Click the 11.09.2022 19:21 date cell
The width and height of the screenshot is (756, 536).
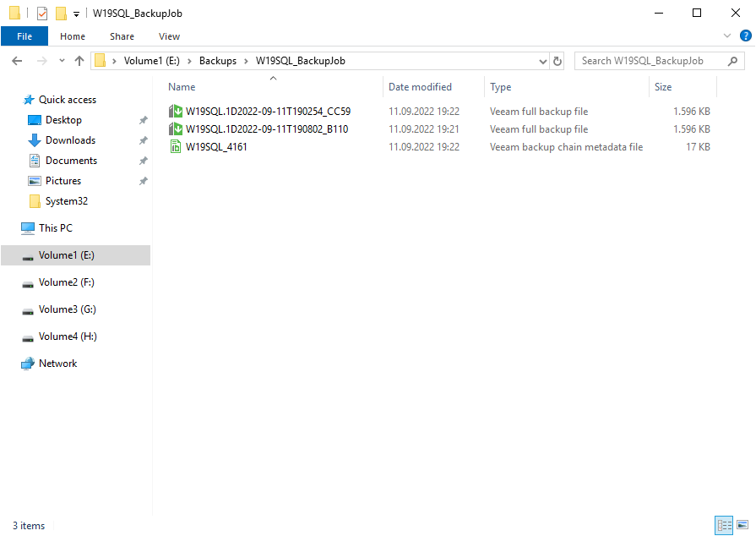click(424, 129)
